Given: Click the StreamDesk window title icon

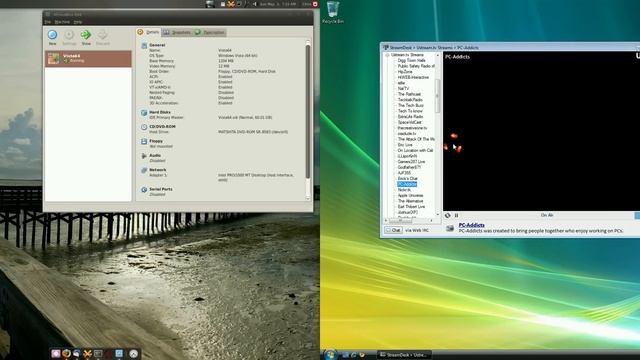Looking at the screenshot, I should 385,48.
